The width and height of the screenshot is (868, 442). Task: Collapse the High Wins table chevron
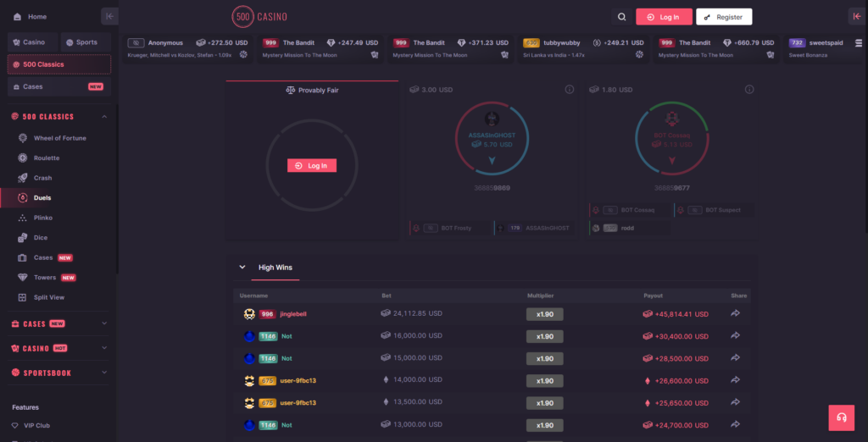click(242, 268)
